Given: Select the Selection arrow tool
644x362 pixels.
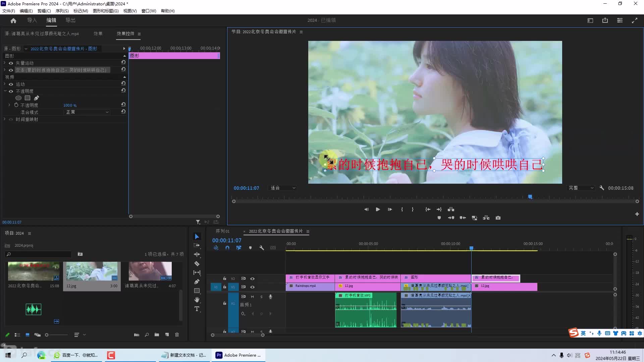Looking at the screenshot, I should 197,237.
